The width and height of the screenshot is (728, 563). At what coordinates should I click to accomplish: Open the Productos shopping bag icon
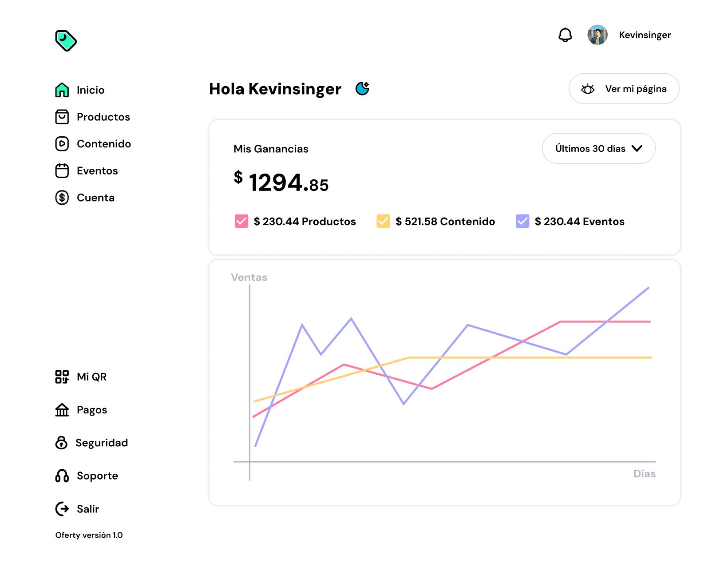coord(62,117)
